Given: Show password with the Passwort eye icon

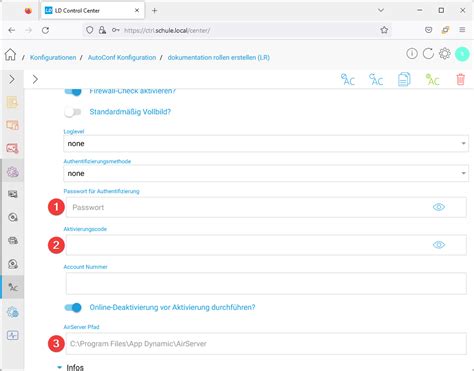Looking at the screenshot, I should (439, 207).
